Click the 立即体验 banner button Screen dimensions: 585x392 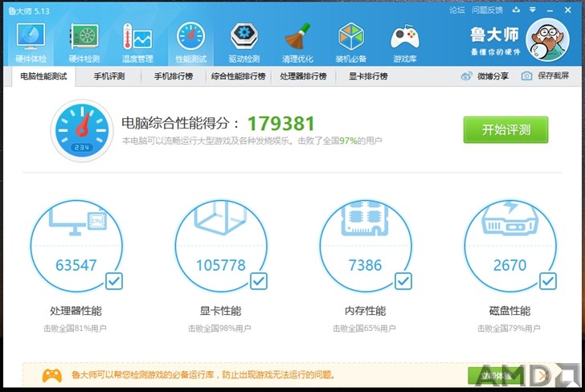[x=496, y=376]
